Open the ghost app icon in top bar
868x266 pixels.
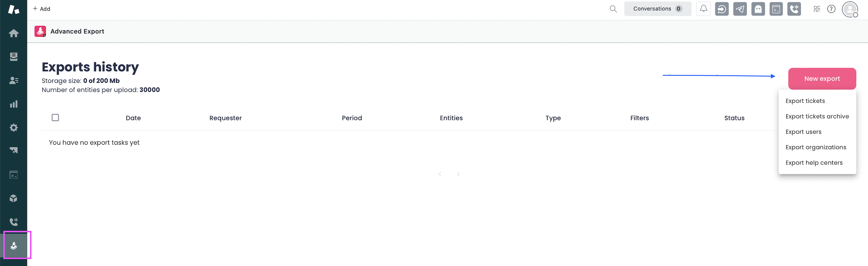pyautogui.click(x=758, y=9)
